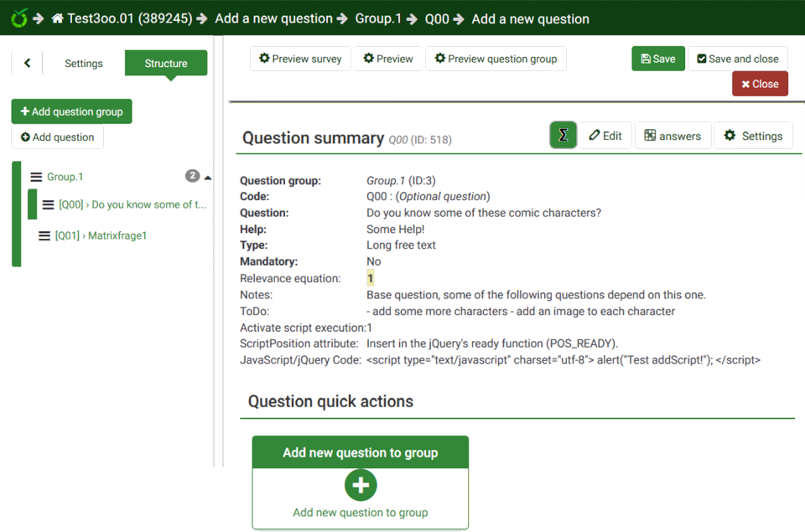Viewport: 805px width, 532px height.
Task: Click the ScriptPosition attribute POS_READY value
Action: click(x=492, y=343)
